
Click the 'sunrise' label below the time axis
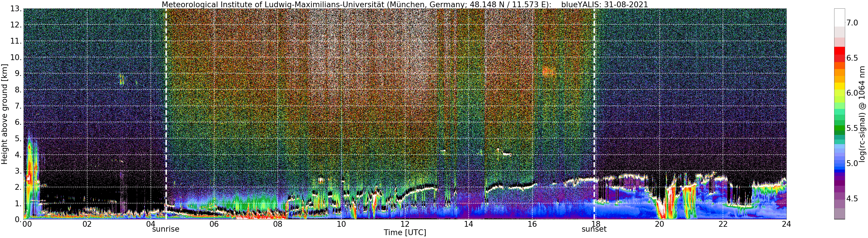coord(165,229)
